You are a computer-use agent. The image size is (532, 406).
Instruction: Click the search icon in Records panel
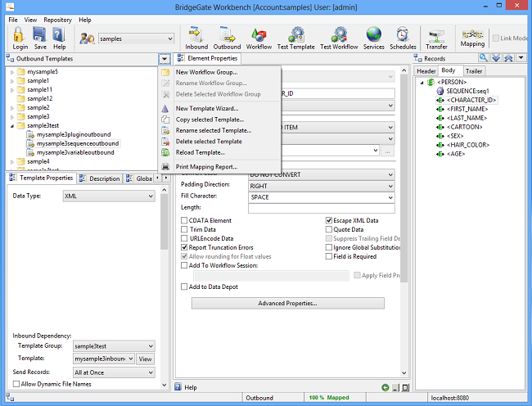[484, 58]
